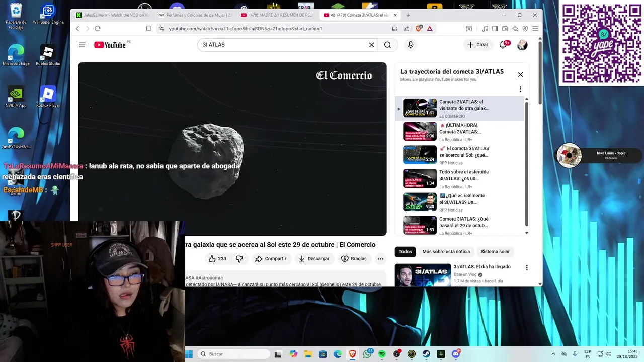Image resolution: width=644 pixels, height=362 pixels.
Task: Click the taskbar Buscar search box
Action: (233, 354)
